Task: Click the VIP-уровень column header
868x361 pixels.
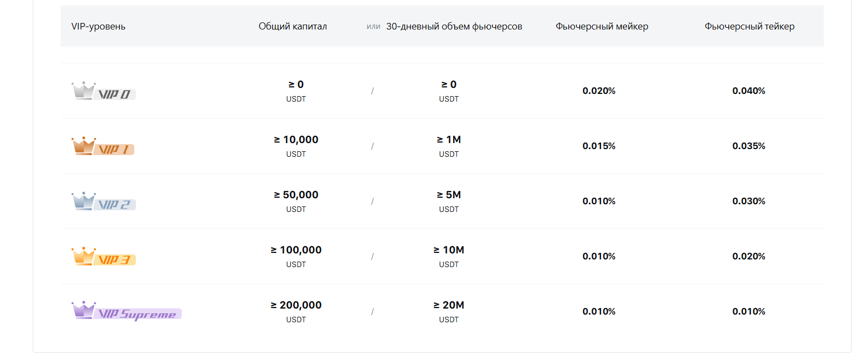Action: point(98,26)
